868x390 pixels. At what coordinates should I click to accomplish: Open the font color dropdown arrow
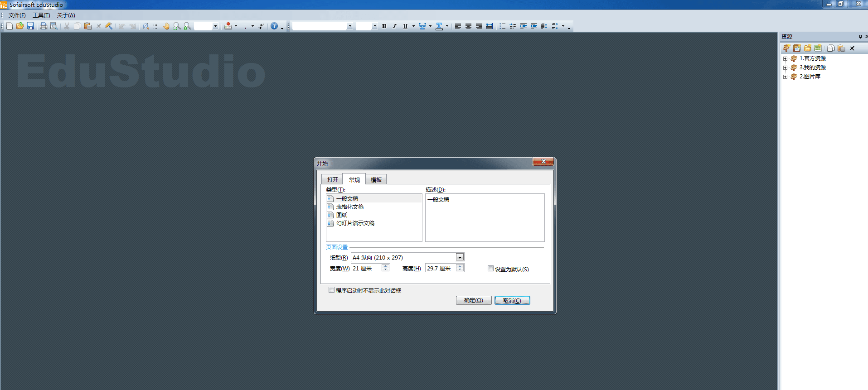[x=447, y=26]
